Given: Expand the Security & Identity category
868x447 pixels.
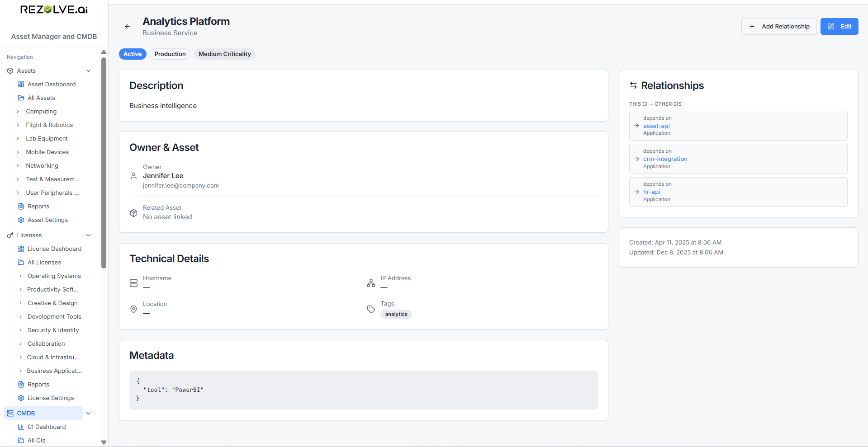Looking at the screenshot, I should (20, 330).
